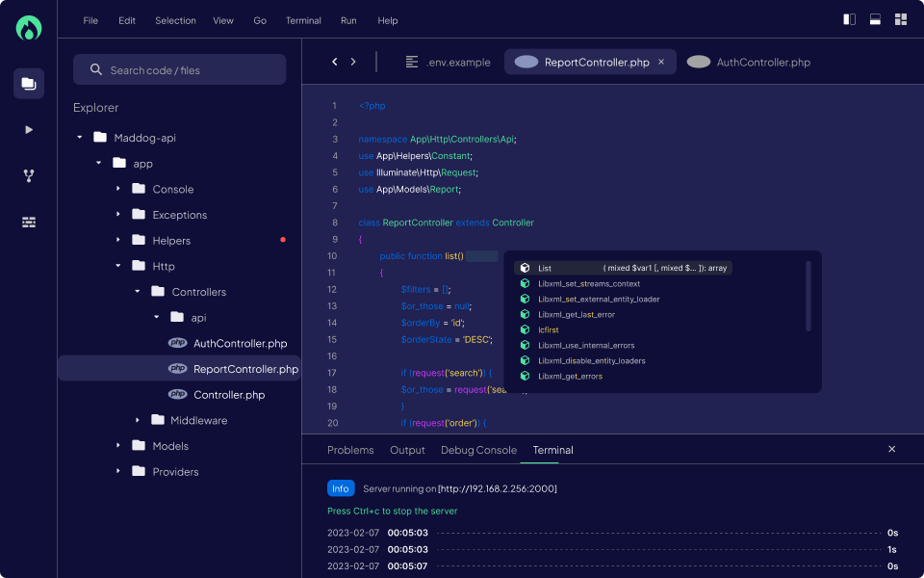This screenshot has width=924, height=578.
Task: Close the ReportController.php tab
Action: tap(661, 62)
